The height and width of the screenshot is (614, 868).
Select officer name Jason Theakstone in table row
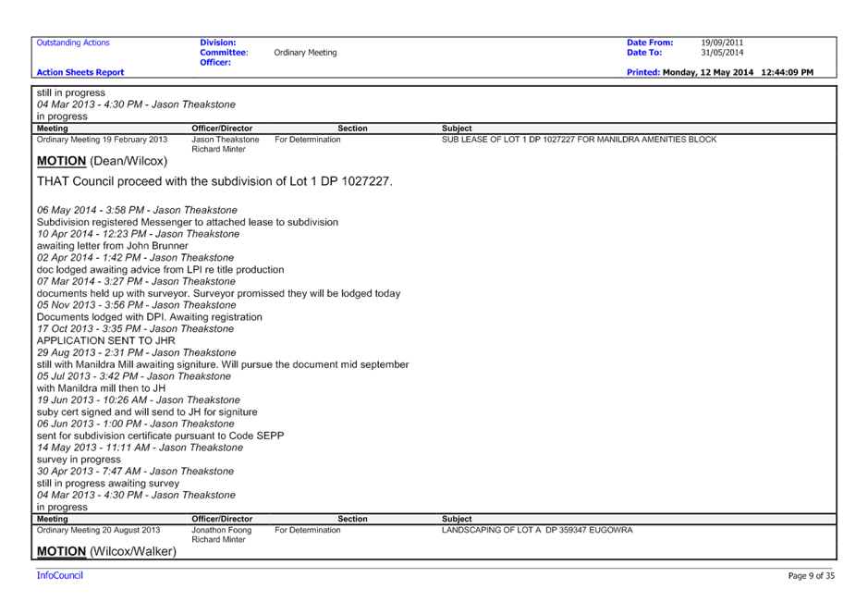point(226,140)
